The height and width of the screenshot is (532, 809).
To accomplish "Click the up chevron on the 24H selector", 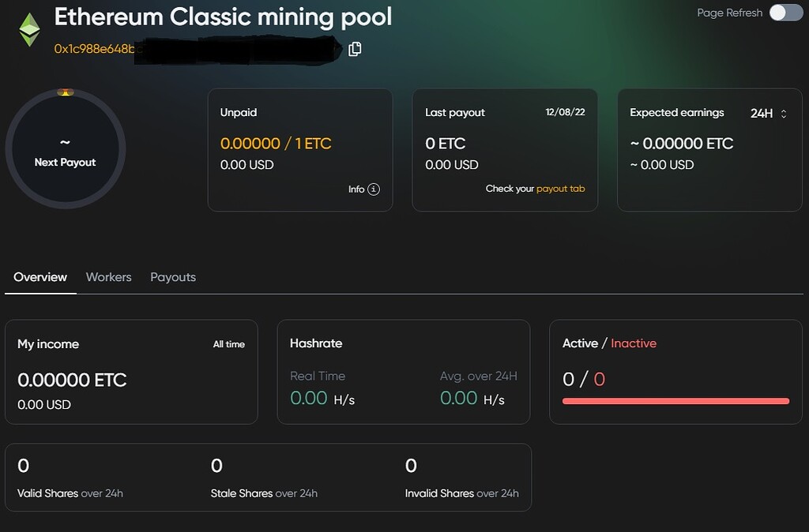I will pyautogui.click(x=785, y=110).
